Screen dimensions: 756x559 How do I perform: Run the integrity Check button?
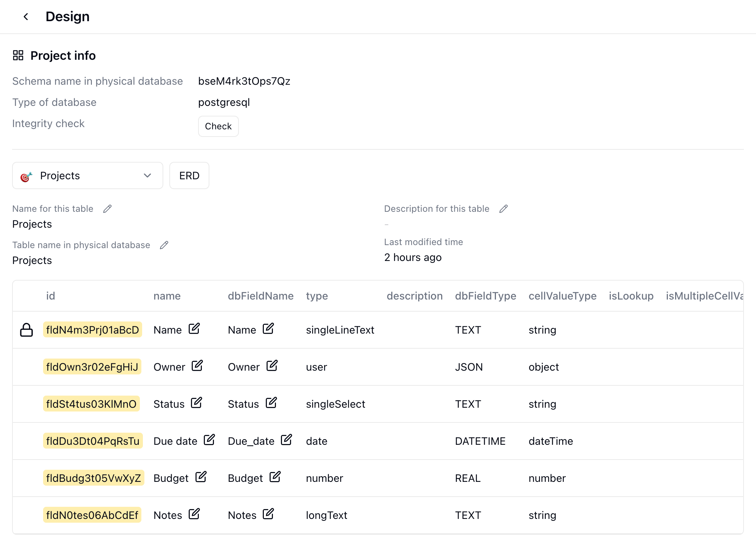218,126
